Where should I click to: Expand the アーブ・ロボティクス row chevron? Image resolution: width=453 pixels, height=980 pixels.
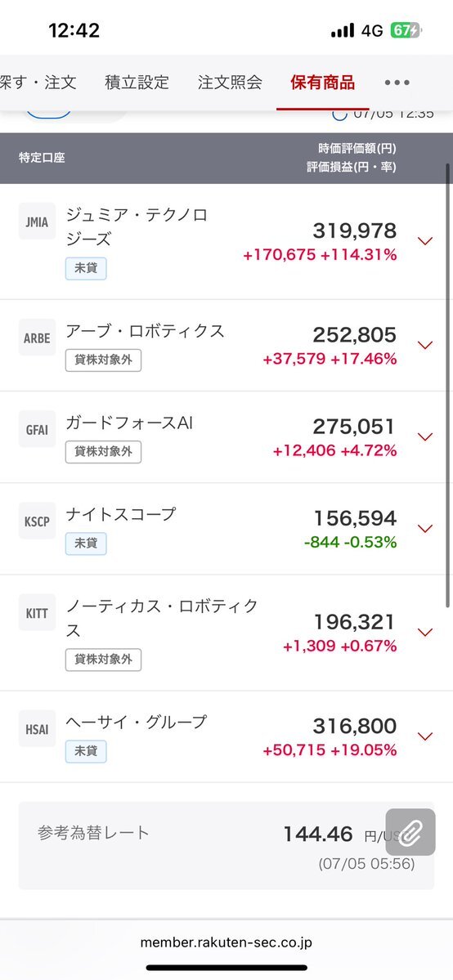425,345
